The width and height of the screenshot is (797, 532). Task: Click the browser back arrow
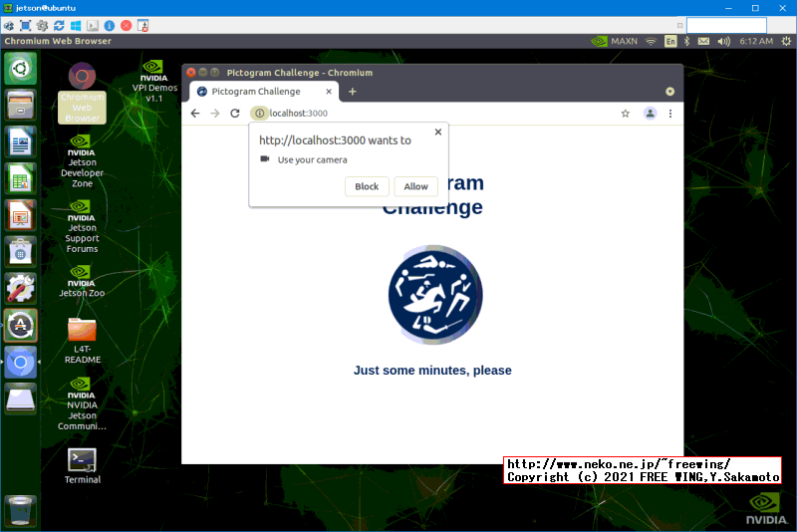tap(195, 114)
